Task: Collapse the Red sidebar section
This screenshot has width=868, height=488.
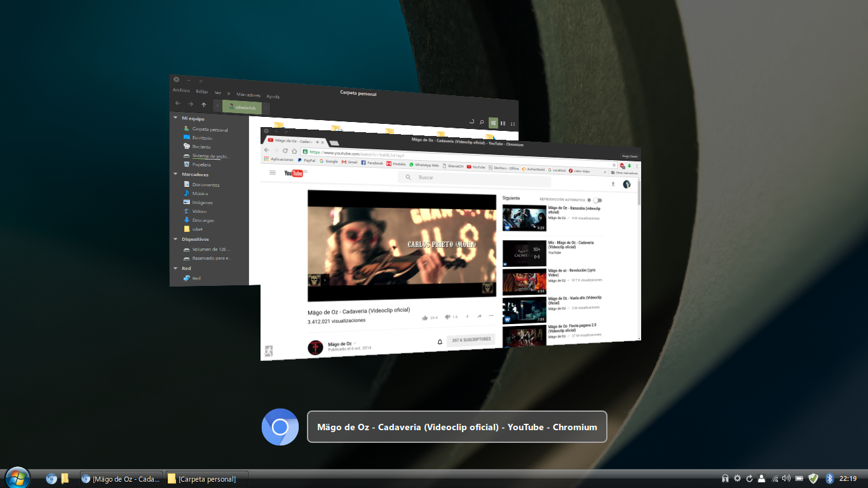Action: [175, 268]
